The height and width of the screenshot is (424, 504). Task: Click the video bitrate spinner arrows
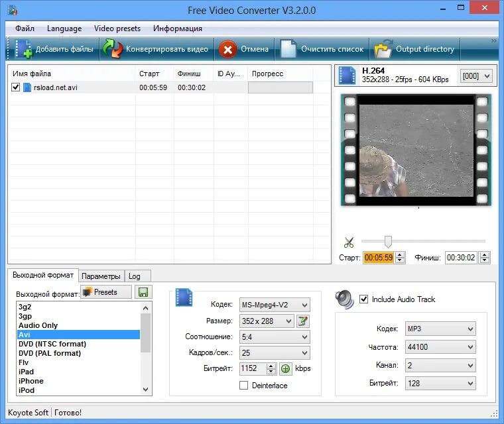click(271, 368)
